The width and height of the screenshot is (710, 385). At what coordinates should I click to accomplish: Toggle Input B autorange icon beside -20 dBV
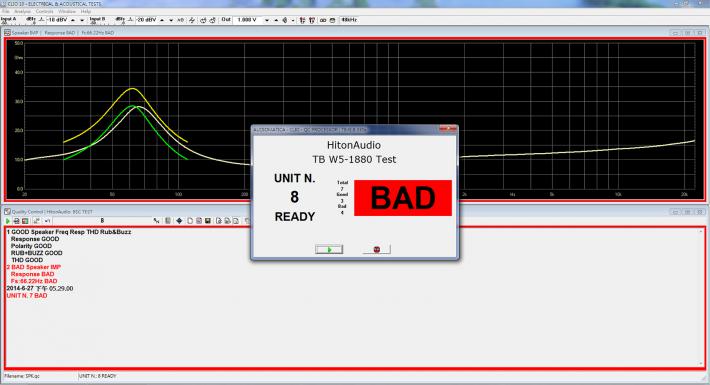point(130,20)
